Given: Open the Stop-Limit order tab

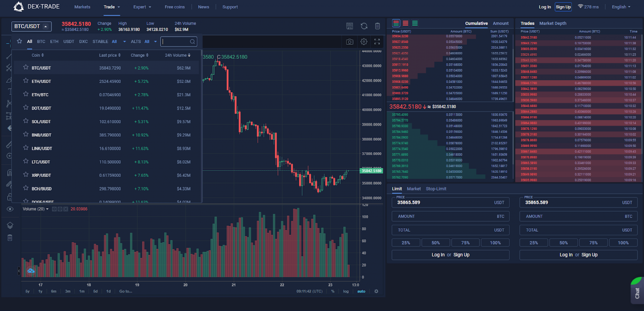Looking at the screenshot, I should coord(436,189).
